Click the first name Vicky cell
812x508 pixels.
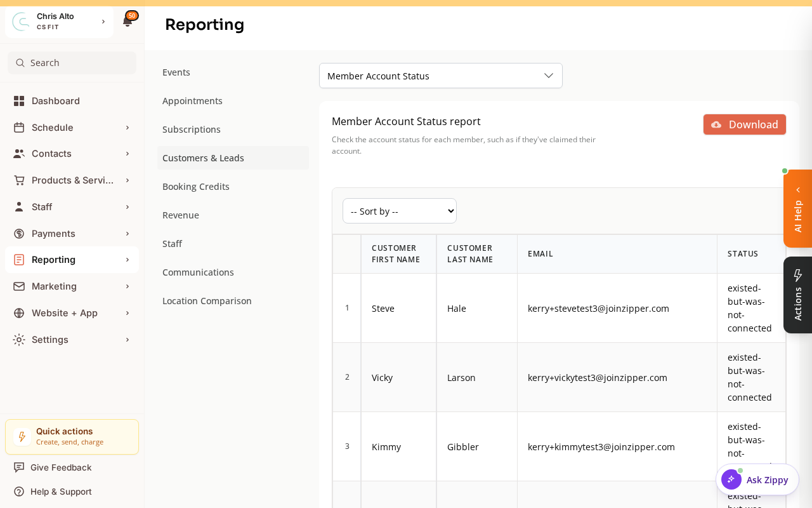coord(398,378)
